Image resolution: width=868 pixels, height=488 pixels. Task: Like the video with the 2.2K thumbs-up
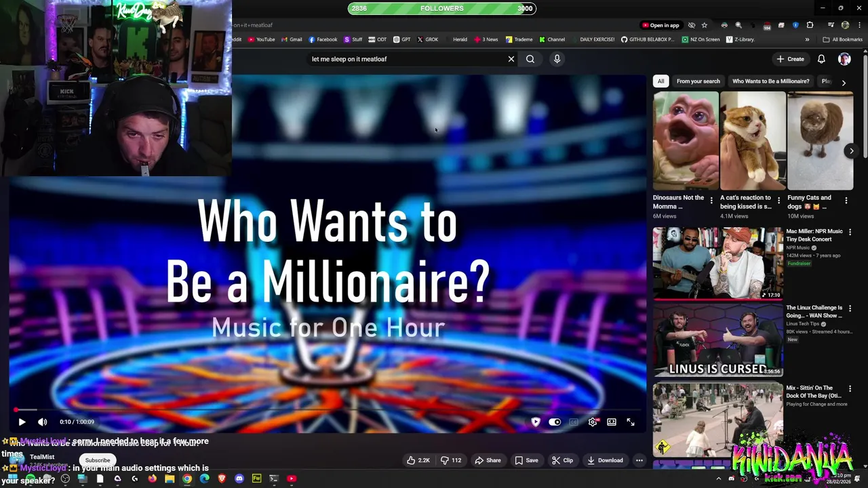pos(418,460)
